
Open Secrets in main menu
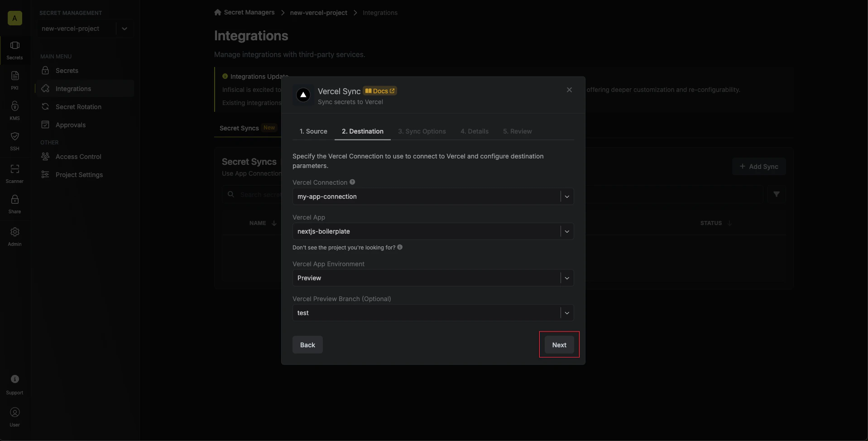[x=85, y=71]
